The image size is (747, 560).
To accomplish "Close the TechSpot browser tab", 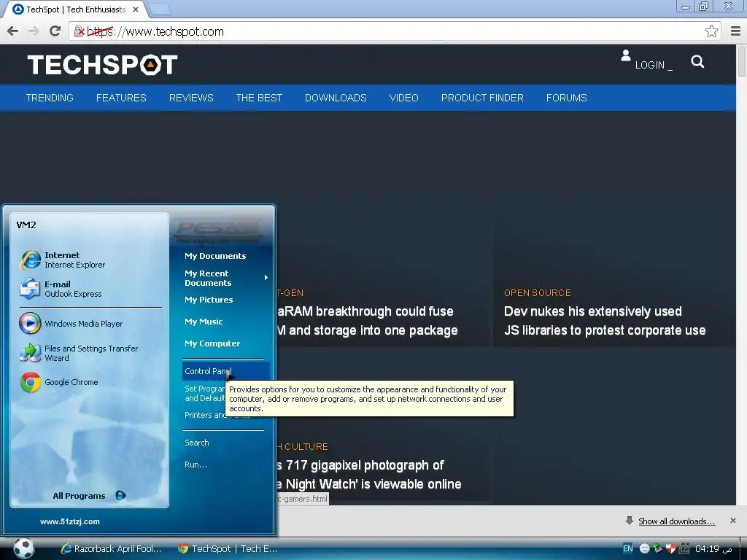I will click(136, 9).
